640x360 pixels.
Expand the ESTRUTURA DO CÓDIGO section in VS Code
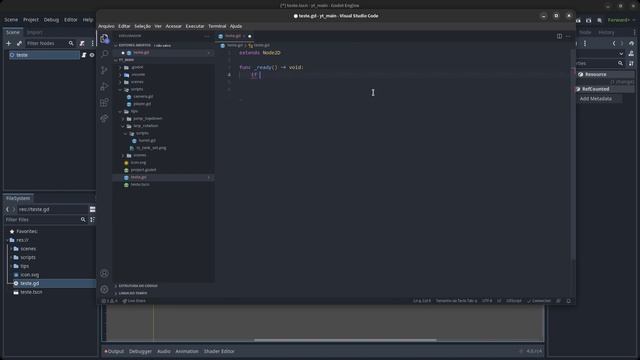[138, 286]
